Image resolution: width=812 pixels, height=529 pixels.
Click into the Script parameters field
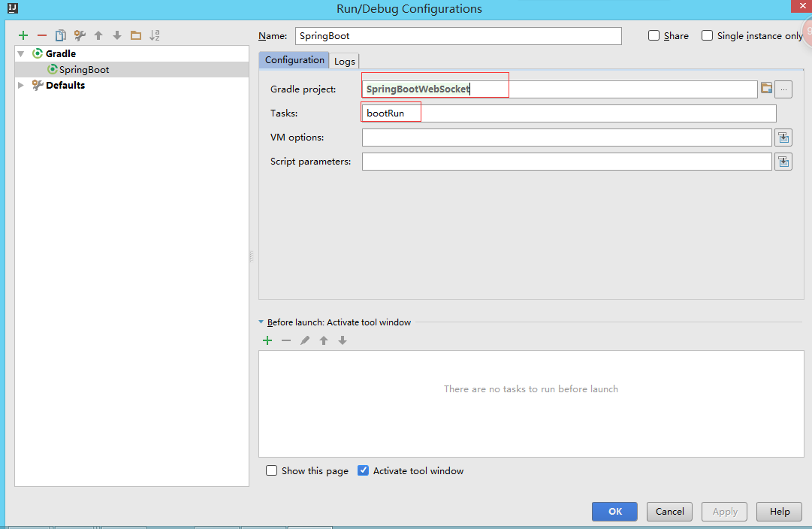(567, 162)
